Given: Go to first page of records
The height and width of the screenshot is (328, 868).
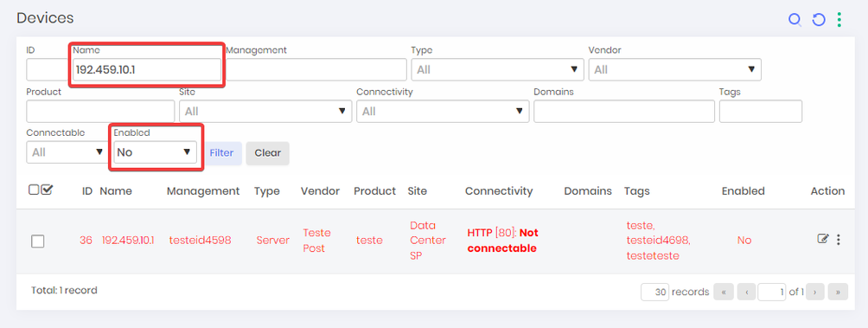Looking at the screenshot, I should click(724, 292).
